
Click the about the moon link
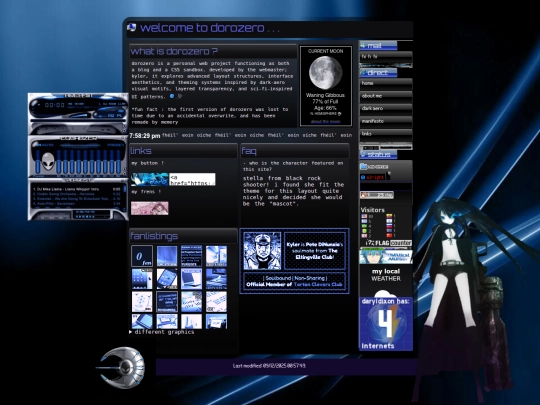(325, 122)
